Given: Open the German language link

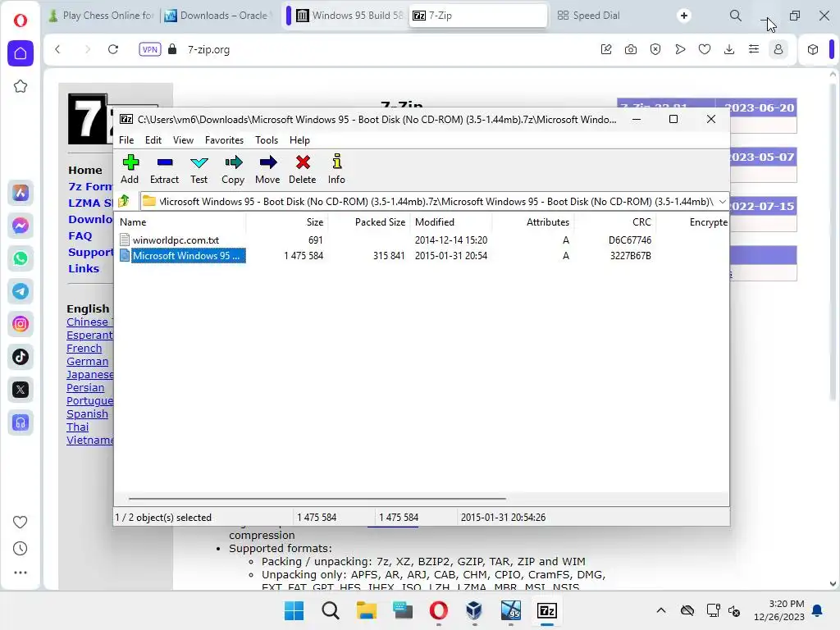Looking at the screenshot, I should click(87, 362).
